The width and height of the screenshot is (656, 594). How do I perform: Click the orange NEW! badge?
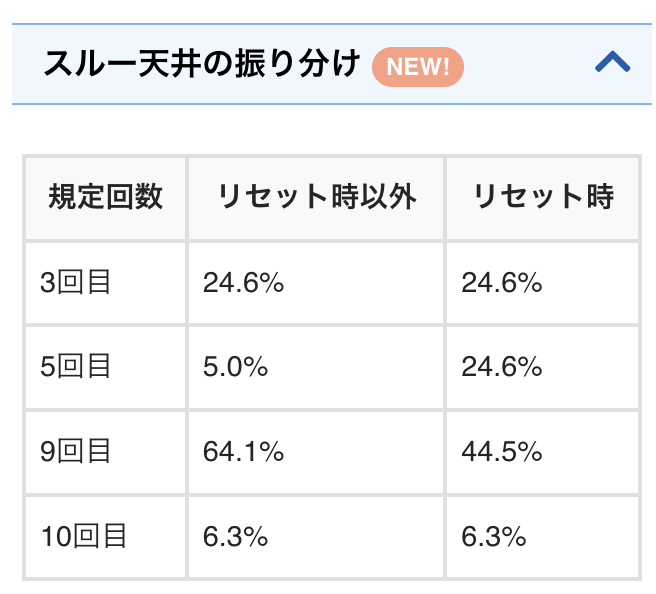[417, 67]
